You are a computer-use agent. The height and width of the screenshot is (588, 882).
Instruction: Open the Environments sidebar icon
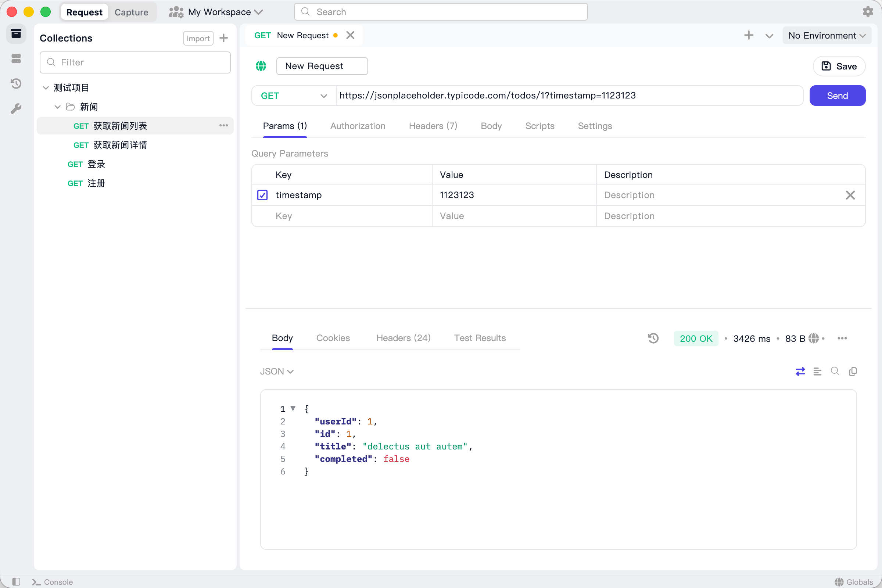(16, 59)
